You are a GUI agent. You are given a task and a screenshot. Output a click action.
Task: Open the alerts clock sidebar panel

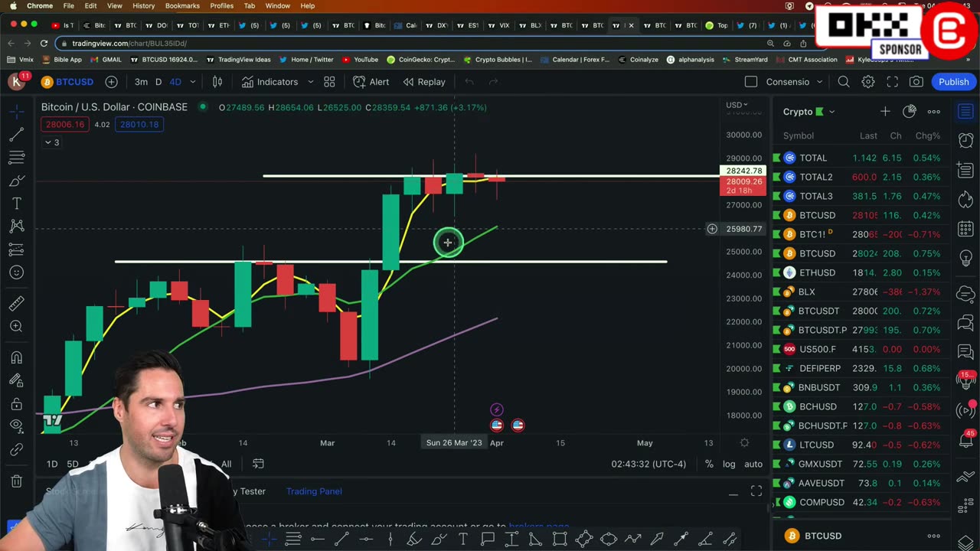(x=965, y=140)
